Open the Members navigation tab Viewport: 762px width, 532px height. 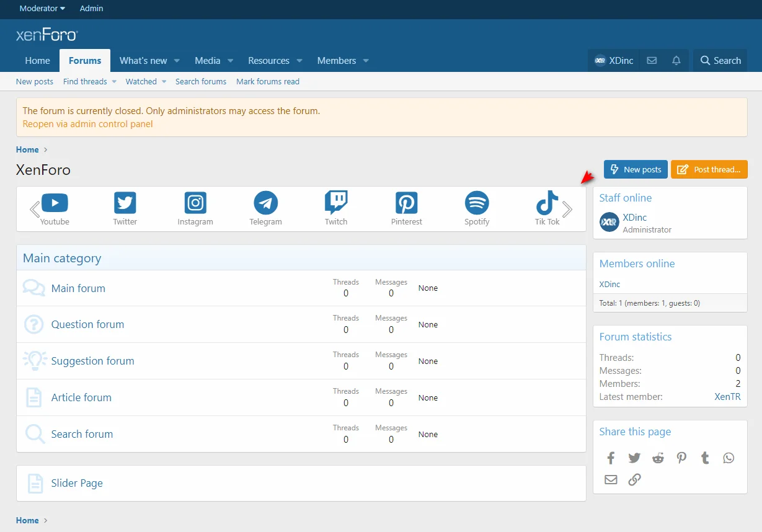336,61
